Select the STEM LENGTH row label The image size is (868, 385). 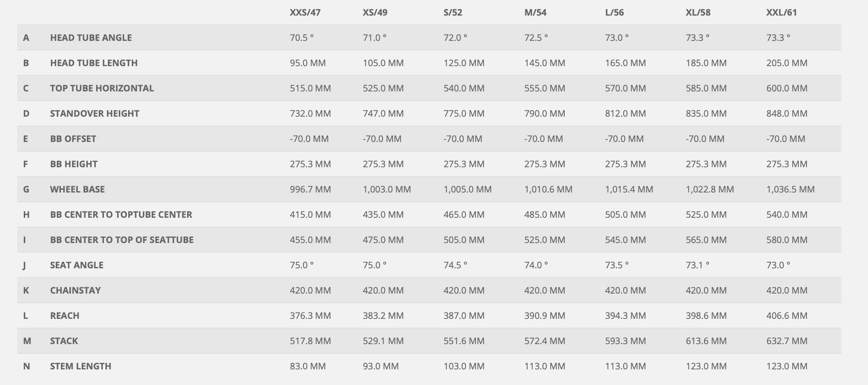(x=81, y=366)
